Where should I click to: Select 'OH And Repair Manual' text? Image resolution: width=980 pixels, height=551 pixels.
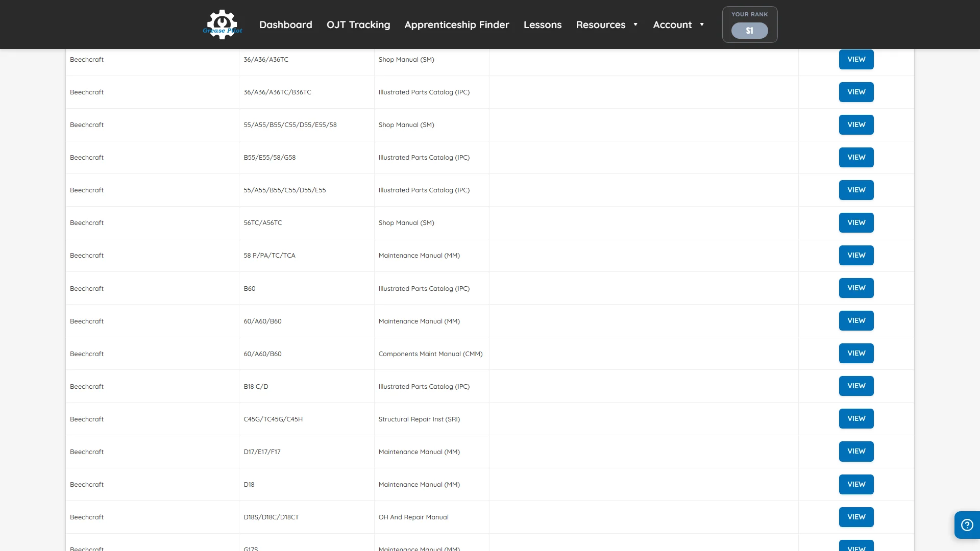click(x=413, y=517)
